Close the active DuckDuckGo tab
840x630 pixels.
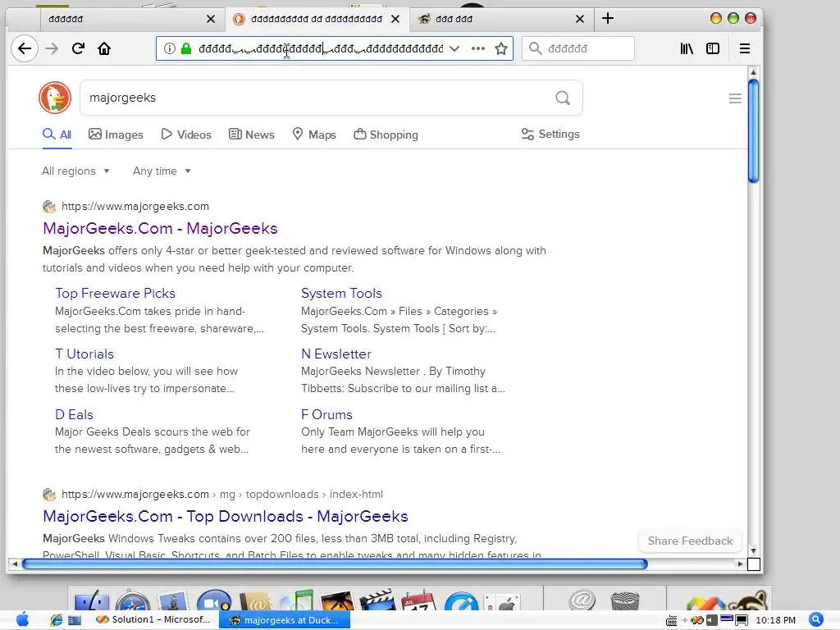tap(395, 19)
